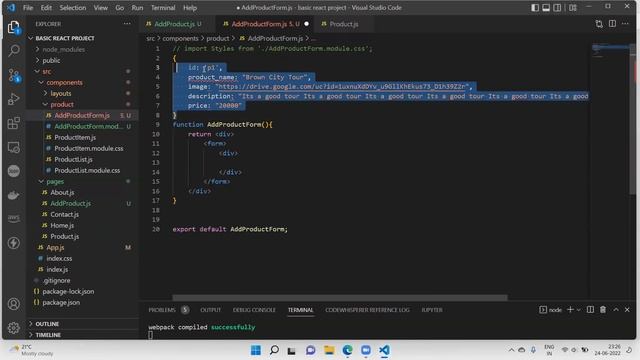
Task: Open the Accounts menu icon
Action: tap(13, 304)
